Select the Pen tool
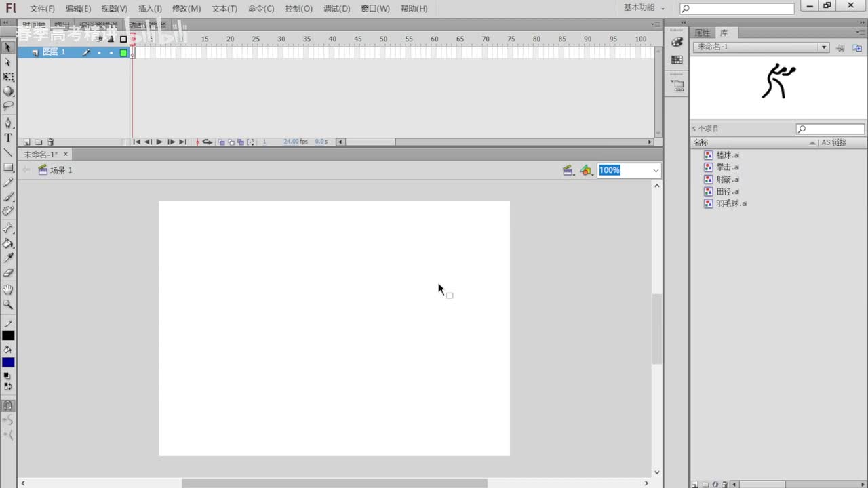The height and width of the screenshot is (488, 868). click(x=8, y=123)
